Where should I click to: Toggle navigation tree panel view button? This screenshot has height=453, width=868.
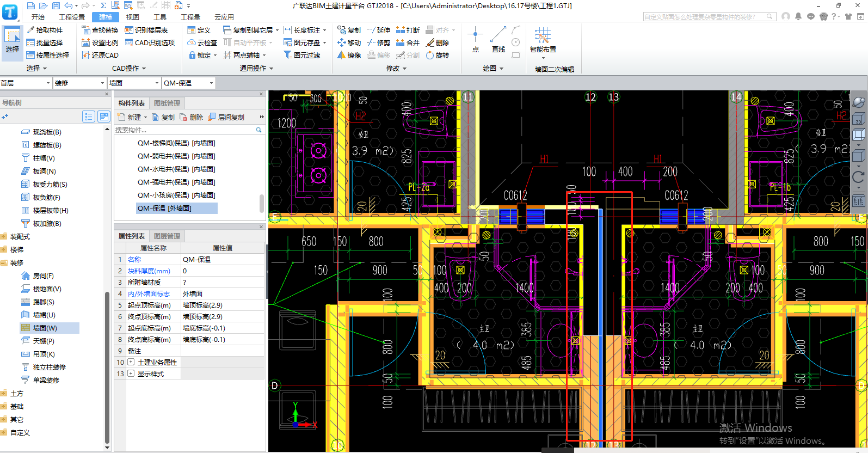tap(104, 117)
